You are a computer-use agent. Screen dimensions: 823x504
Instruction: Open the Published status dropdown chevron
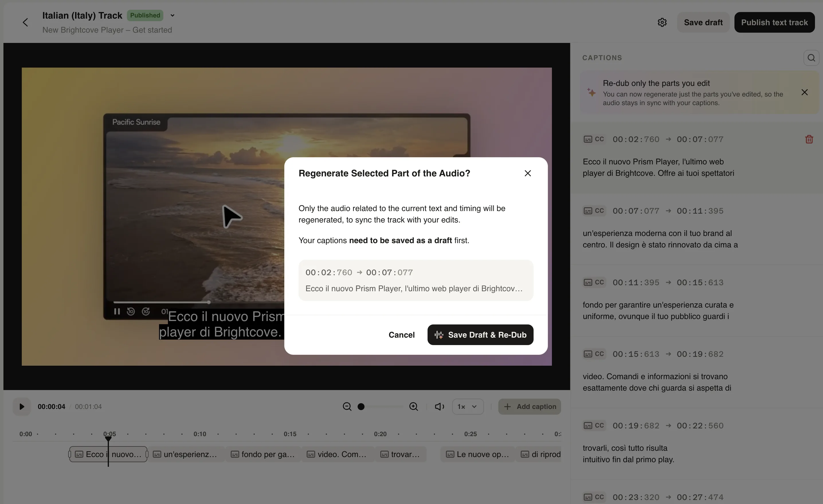point(172,15)
